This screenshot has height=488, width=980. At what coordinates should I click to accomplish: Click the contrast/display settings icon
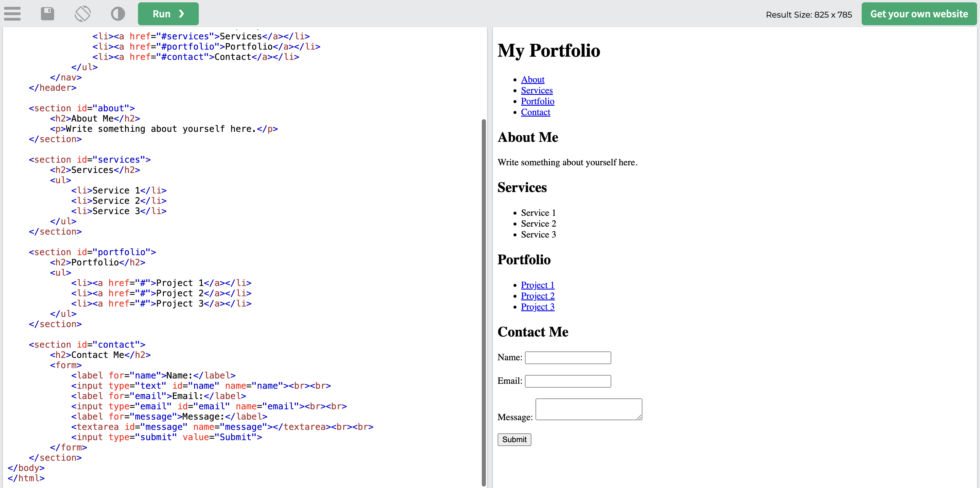coord(117,13)
